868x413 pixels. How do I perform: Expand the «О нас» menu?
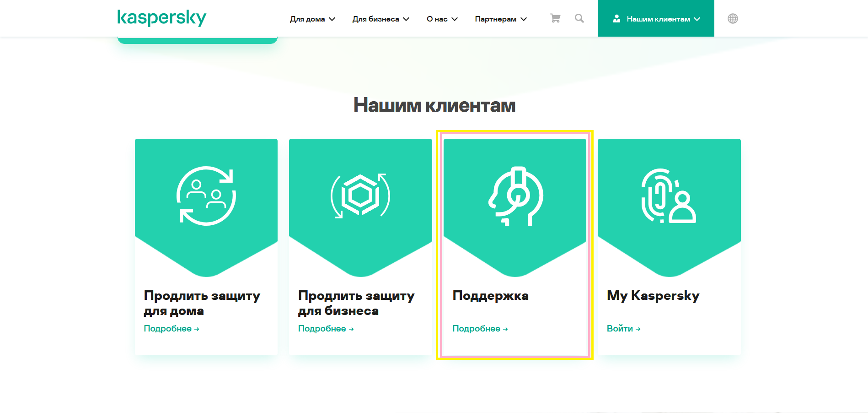(x=442, y=19)
